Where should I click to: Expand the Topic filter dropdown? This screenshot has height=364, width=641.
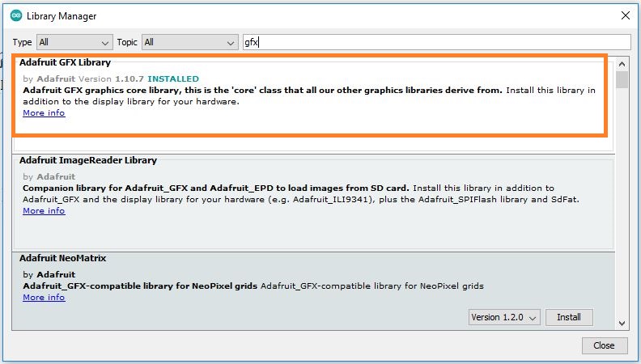pos(189,42)
